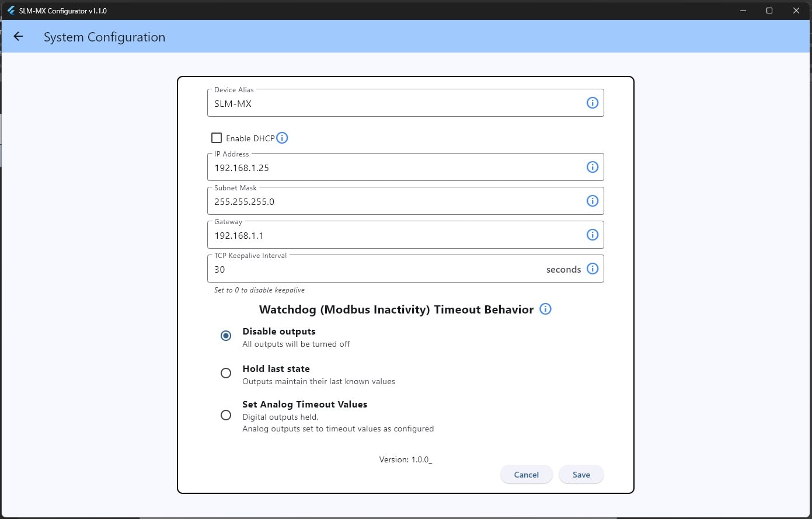The image size is (812, 519).
Task: Enable the DHCP checkbox
Action: [x=217, y=138]
